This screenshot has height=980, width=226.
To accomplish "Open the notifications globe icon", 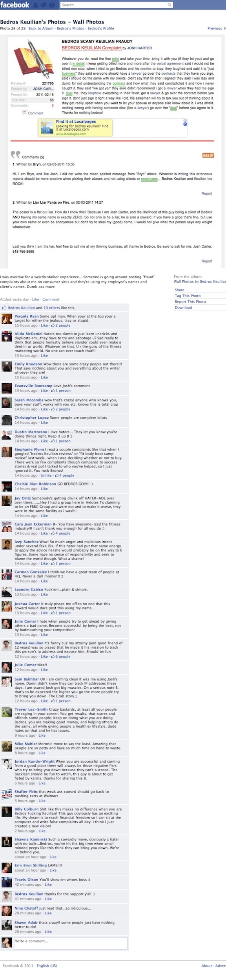I will coord(51,5).
